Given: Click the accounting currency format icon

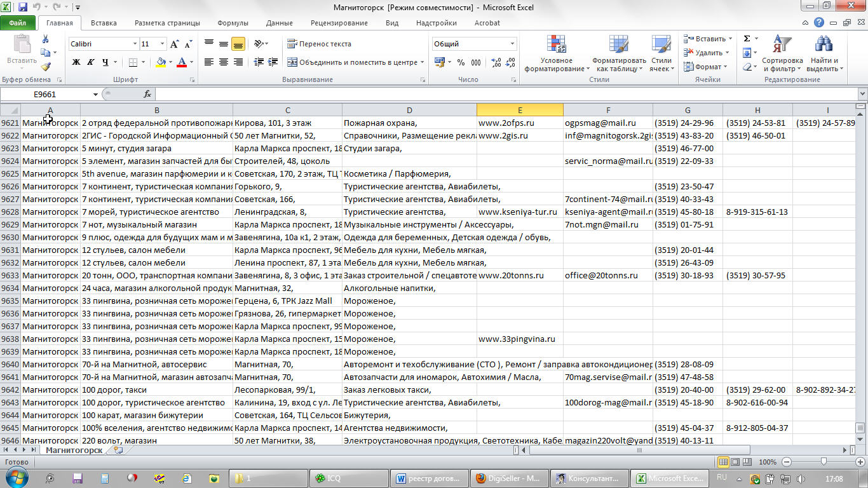Looking at the screenshot, I should [x=439, y=62].
